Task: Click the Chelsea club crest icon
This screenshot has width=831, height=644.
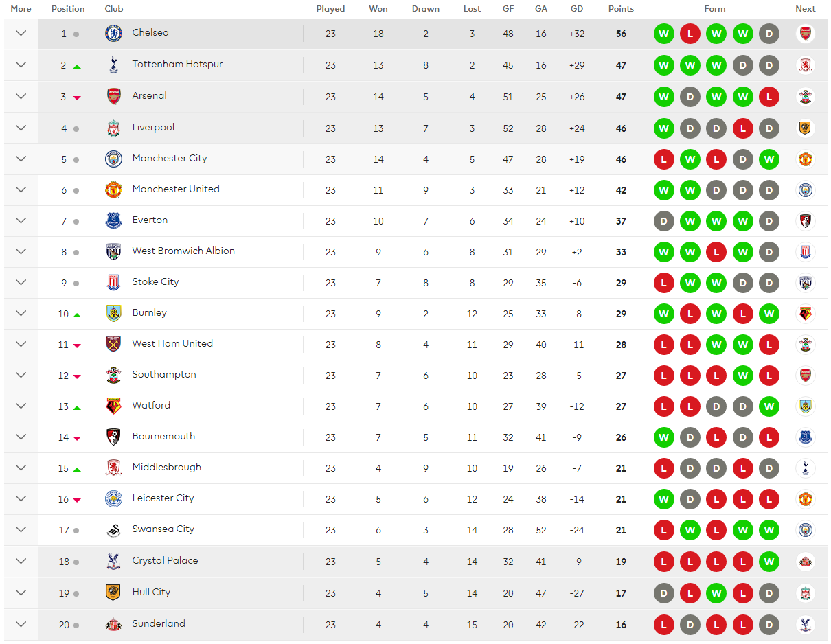Action: click(x=113, y=34)
